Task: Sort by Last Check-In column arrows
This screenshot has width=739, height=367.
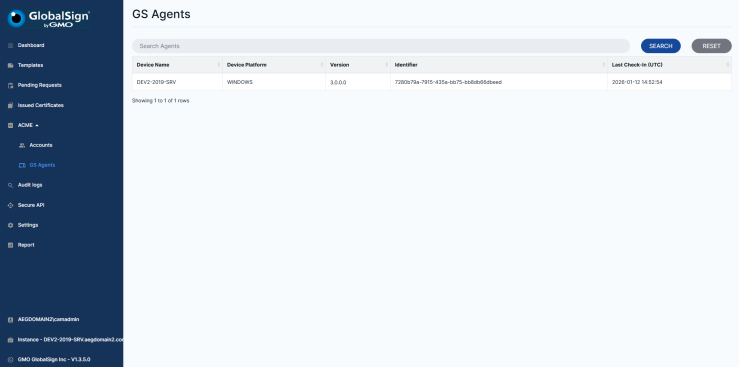Action: coord(728,65)
